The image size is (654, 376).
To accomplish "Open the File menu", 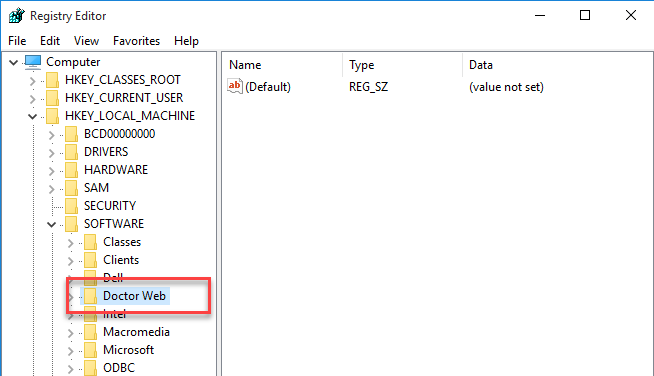I will tap(17, 41).
